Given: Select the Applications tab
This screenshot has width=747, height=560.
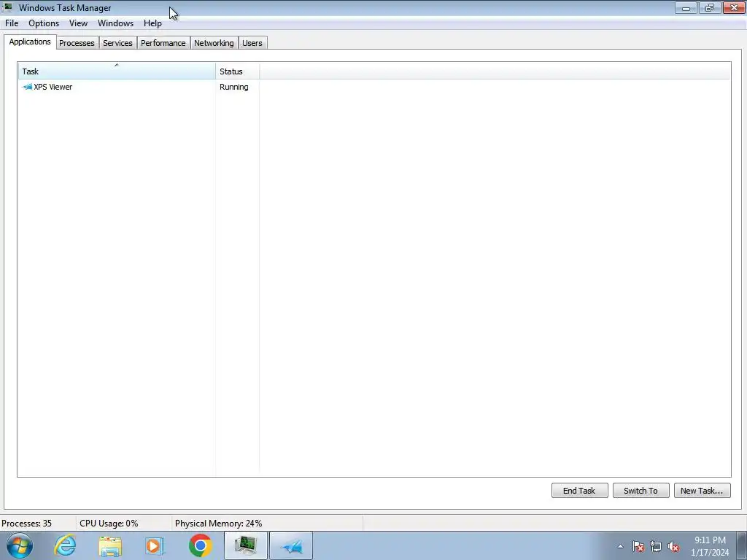Looking at the screenshot, I should pyautogui.click(x=30, y=42).
